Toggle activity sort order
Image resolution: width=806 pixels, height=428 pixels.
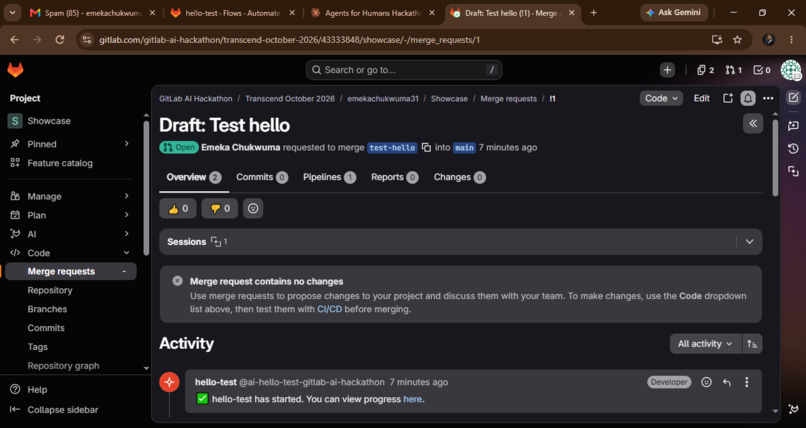[x=752, y=344]
